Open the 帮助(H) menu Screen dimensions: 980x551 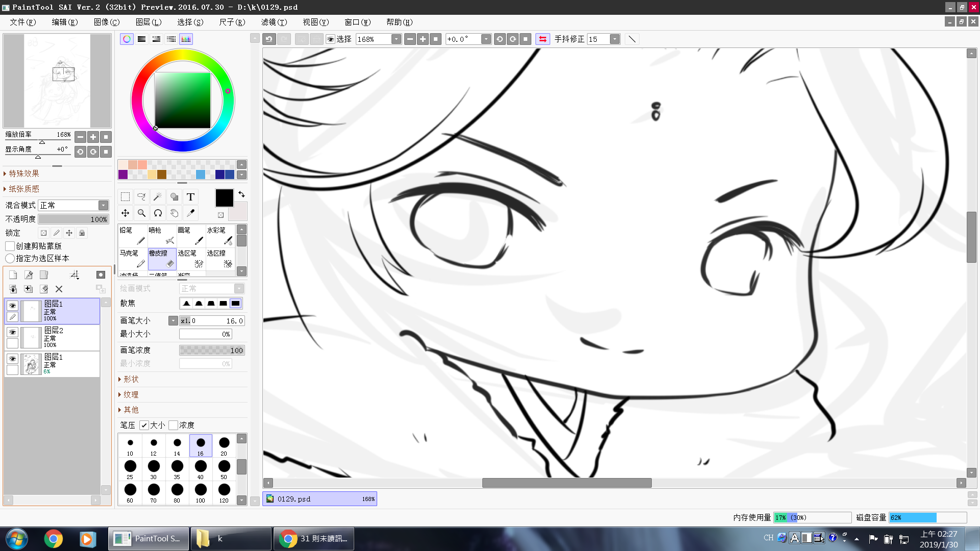point(400,22)
